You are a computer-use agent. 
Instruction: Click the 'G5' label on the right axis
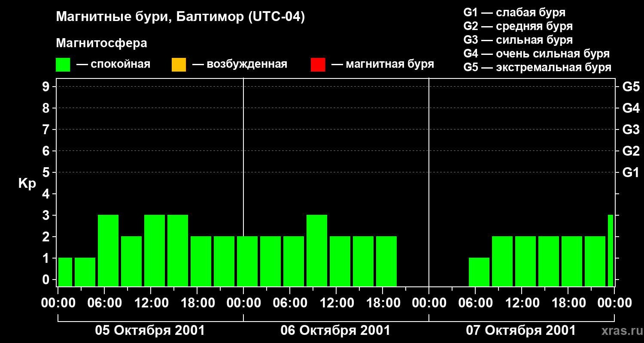(631, 87)
